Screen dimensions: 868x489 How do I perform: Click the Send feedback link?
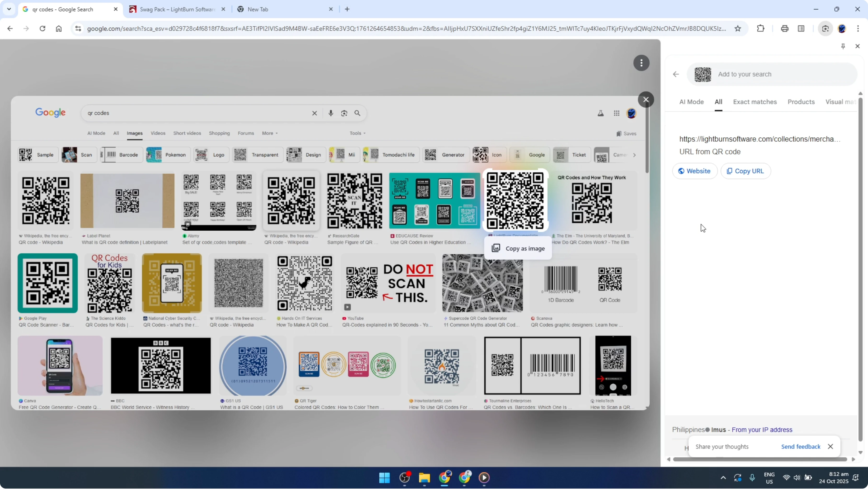point(801,447)
